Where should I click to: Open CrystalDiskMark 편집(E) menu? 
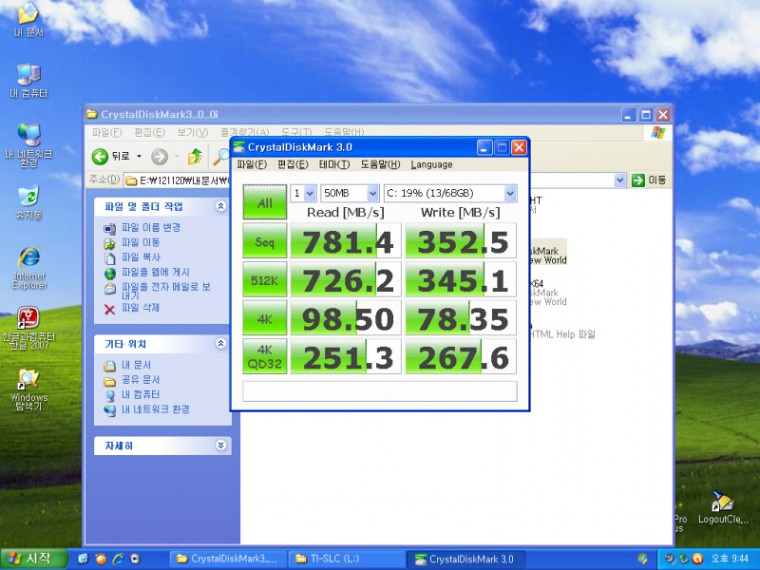293,164
